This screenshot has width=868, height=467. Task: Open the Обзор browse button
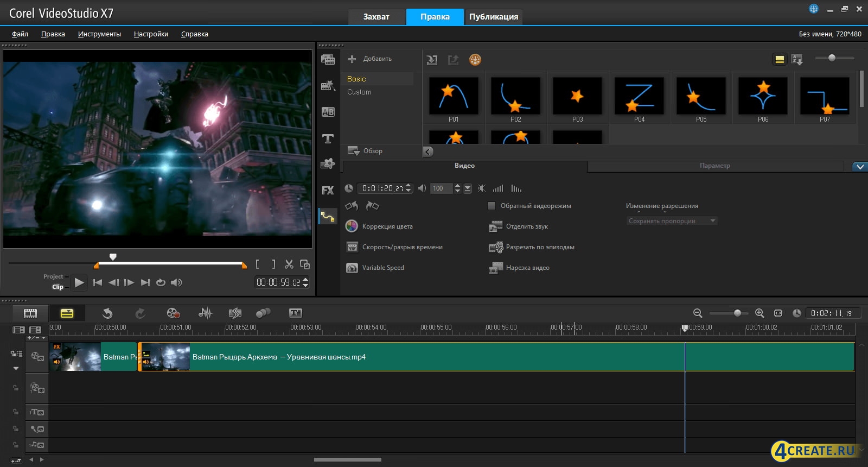click(x=365, y=151)
